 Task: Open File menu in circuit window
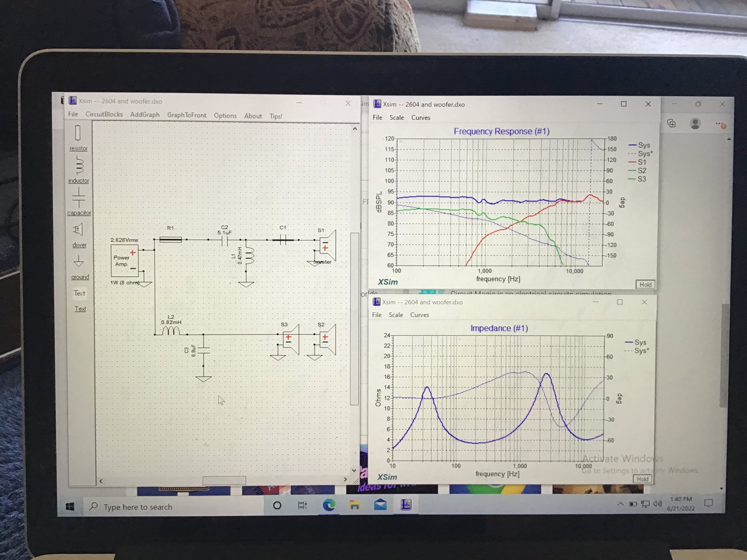tap(73, 114)
